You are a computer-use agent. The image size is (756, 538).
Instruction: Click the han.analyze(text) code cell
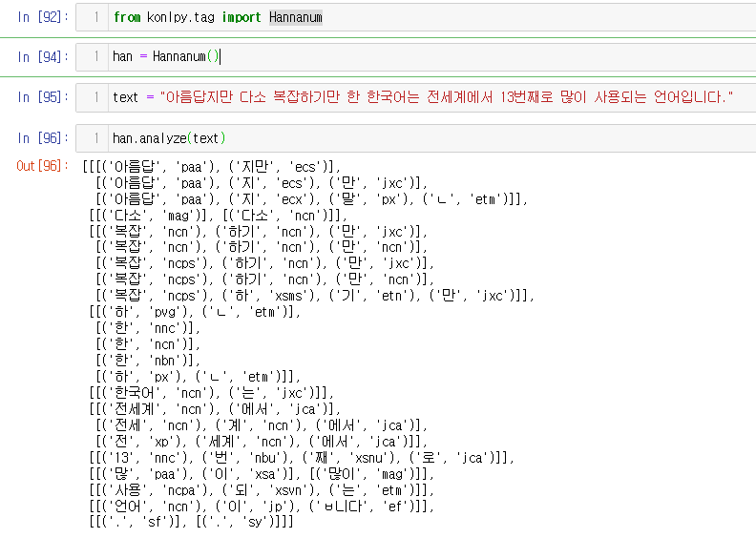[x=415, y=138]
